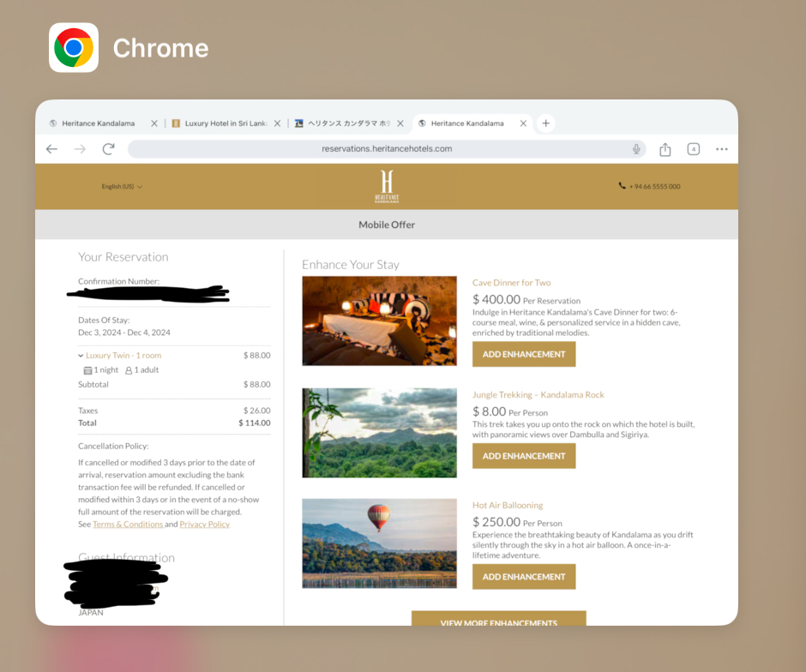Screen dimensions: 806x672
Task: Open the Privacy Policy link
Action: coord(205,524)
